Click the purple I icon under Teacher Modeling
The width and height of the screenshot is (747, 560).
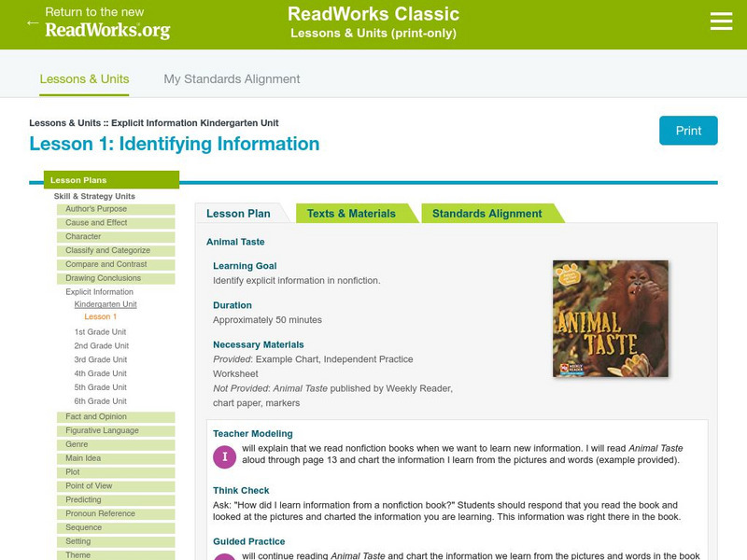[224, 457]
